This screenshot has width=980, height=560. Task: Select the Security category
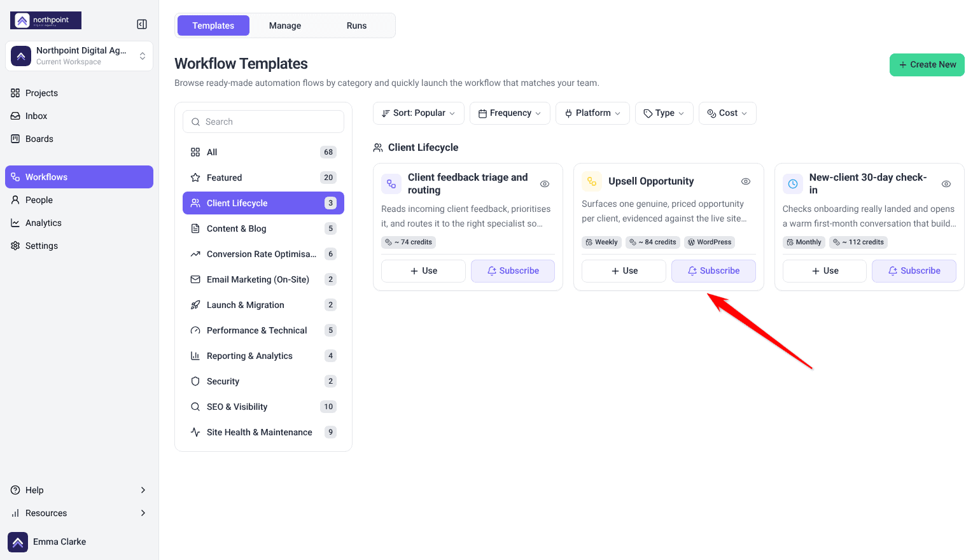(x=263, y=381)
